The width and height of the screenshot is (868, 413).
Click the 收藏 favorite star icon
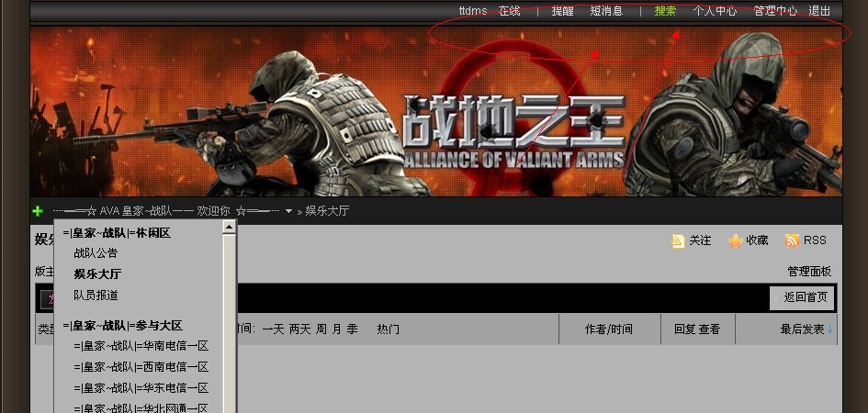click(735, 240)
